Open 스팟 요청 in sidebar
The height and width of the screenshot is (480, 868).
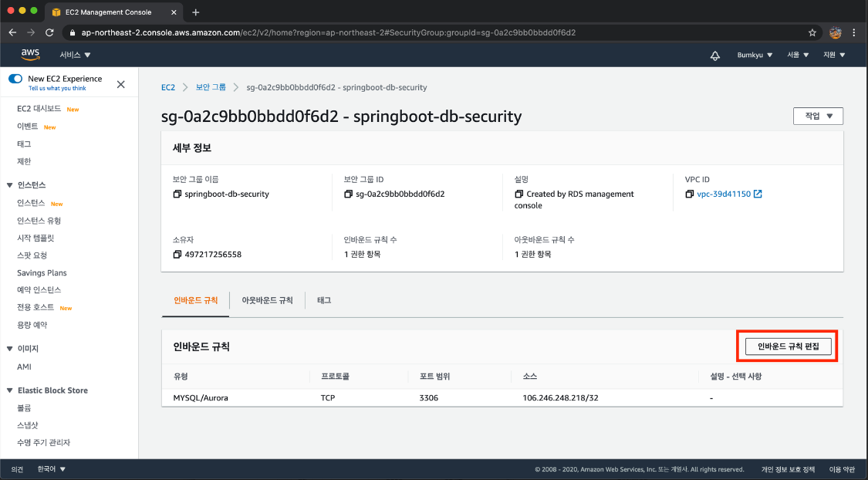coord(32,255)
